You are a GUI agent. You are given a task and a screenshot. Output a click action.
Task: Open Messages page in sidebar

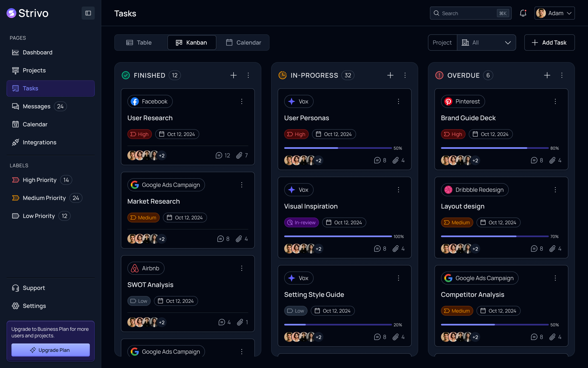tap(36, 106)
